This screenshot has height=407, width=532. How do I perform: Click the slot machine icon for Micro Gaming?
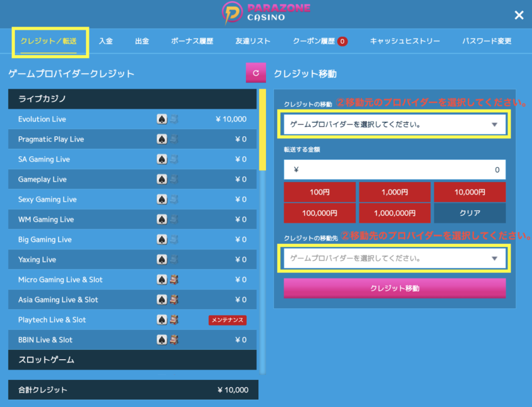point(174,279)
